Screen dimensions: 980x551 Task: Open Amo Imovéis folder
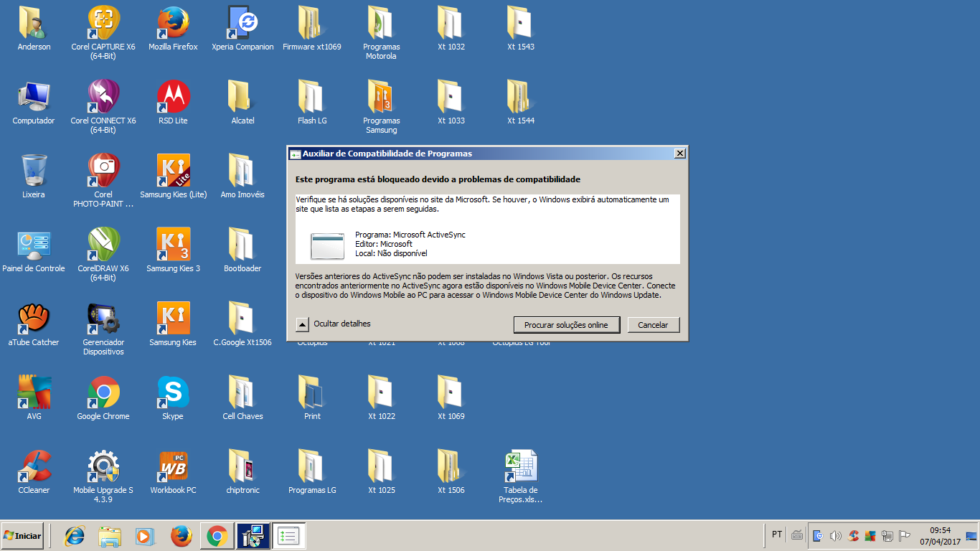point(242,176)
